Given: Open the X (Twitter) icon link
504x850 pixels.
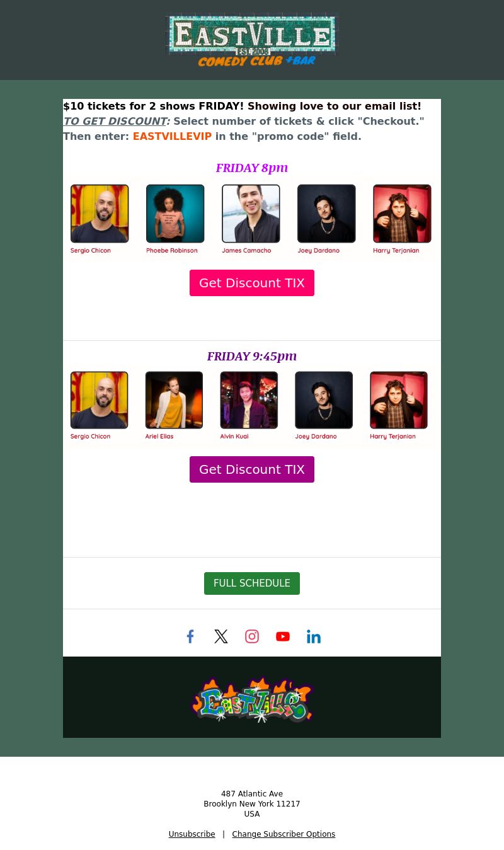Looking at the screenshot, I should pos(221,636).
